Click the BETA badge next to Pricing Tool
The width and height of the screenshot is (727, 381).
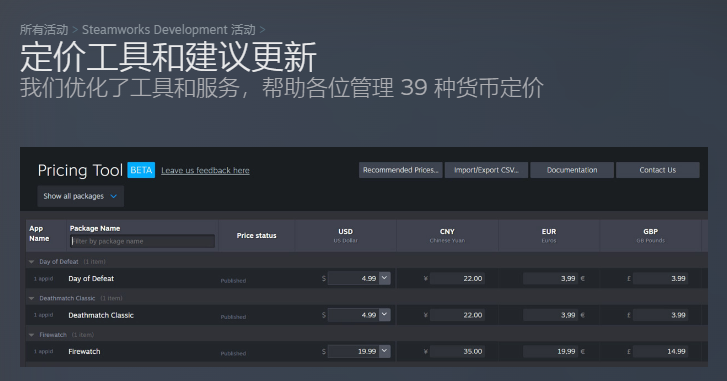(141, 170)
